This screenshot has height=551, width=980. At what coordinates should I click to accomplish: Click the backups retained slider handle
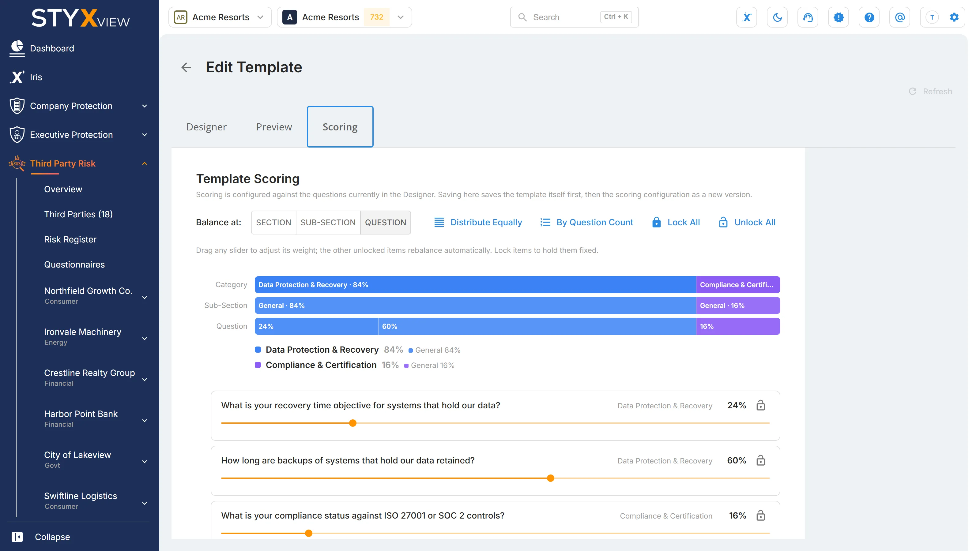point(551,478)
